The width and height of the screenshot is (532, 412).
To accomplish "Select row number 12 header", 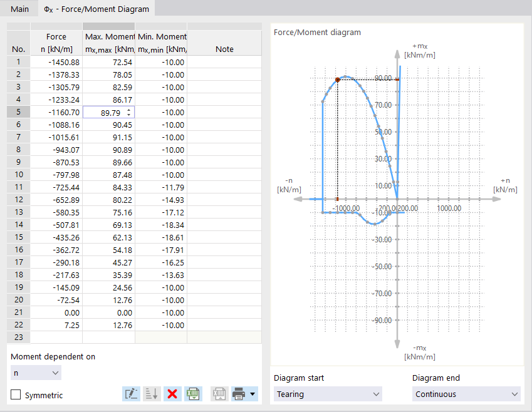I will [x=18, y=200].
